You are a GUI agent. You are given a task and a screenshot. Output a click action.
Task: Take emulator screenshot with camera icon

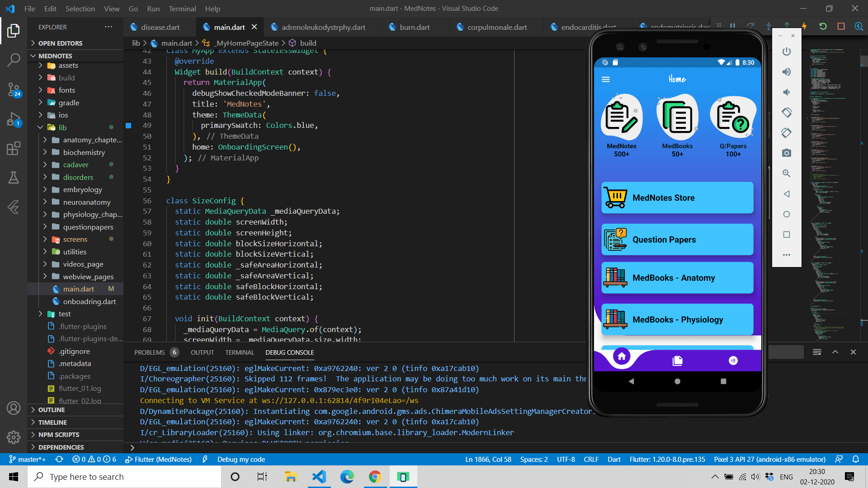787,153
